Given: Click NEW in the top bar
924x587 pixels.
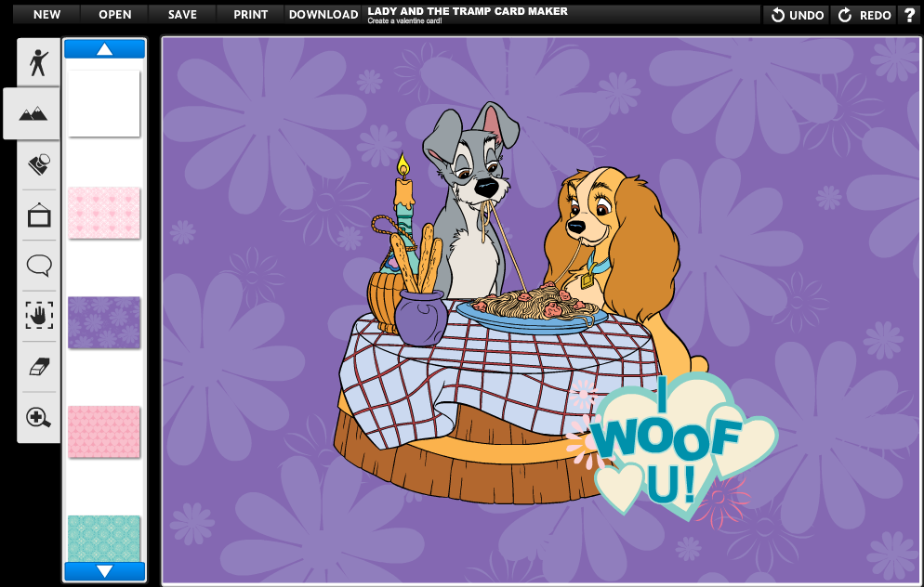Looking at the screenshot, I should (46, 14).
